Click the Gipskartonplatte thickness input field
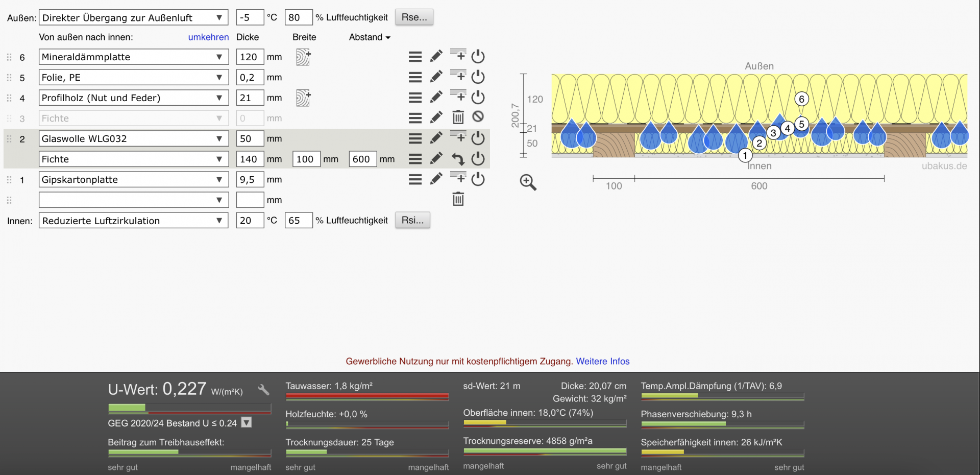This screenshot has height=475, width=980. 250,180
